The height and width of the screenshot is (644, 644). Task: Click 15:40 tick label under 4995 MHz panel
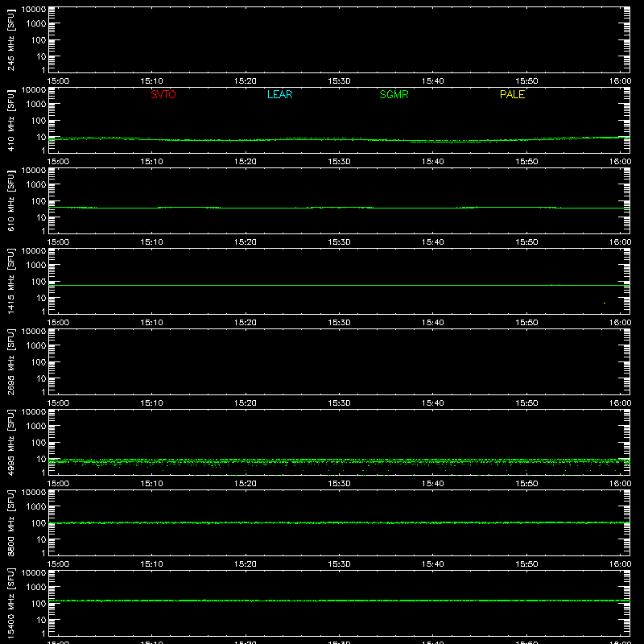(433, 484)
